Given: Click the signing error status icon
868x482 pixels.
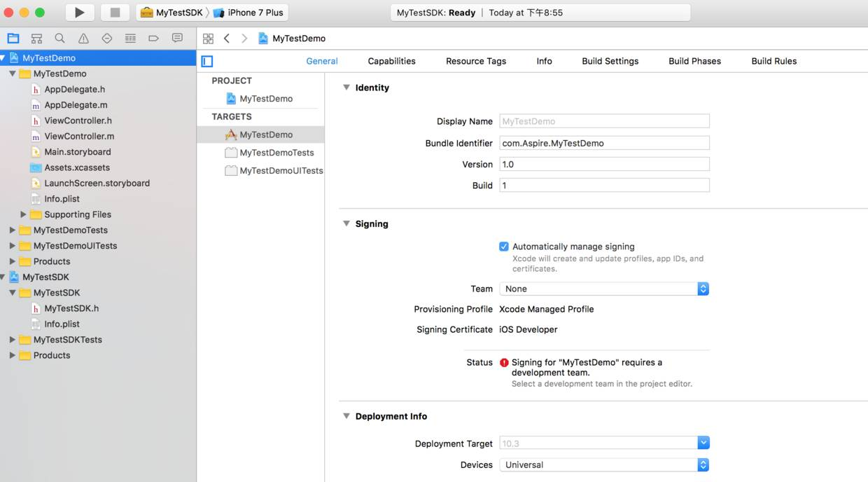Looking at the screenshot, I should click(x=504, y=363).
